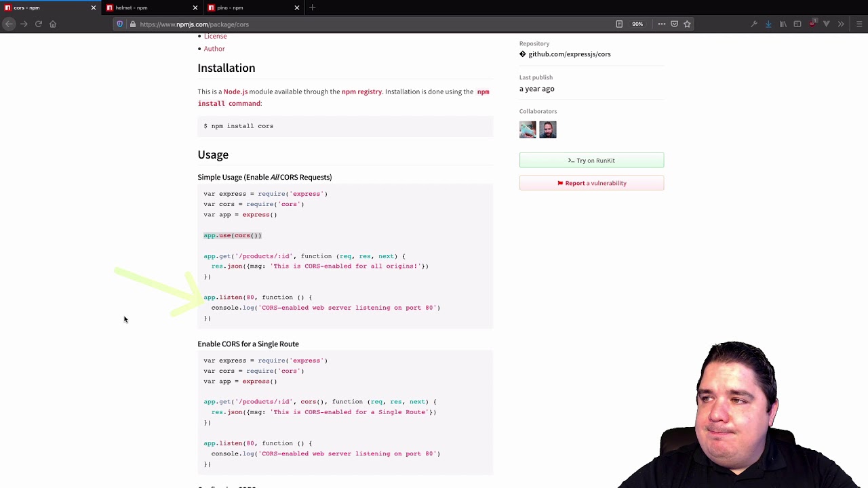The width and height of the screenshot is (868, 488).
Task: Show downloads panel
Action: tap(768, 24)
